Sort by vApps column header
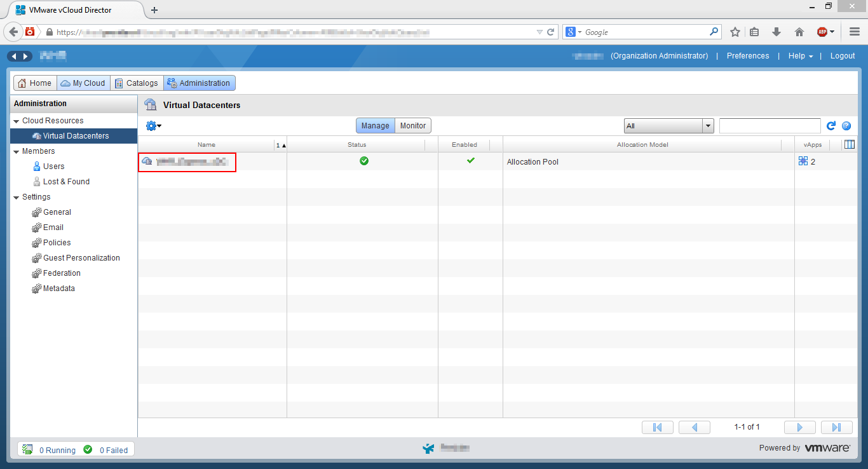This screenshot has height=469, width=868. [813, 145]
